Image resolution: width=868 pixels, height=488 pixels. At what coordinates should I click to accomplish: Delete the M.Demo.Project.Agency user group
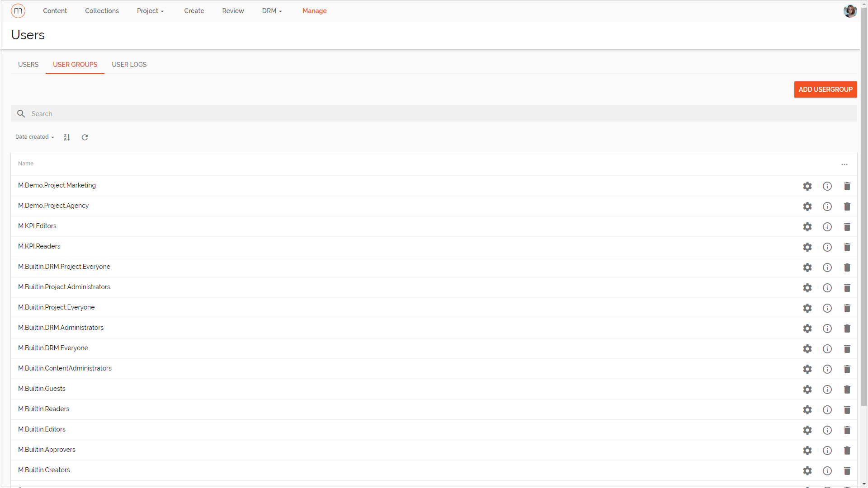[847, 206]
